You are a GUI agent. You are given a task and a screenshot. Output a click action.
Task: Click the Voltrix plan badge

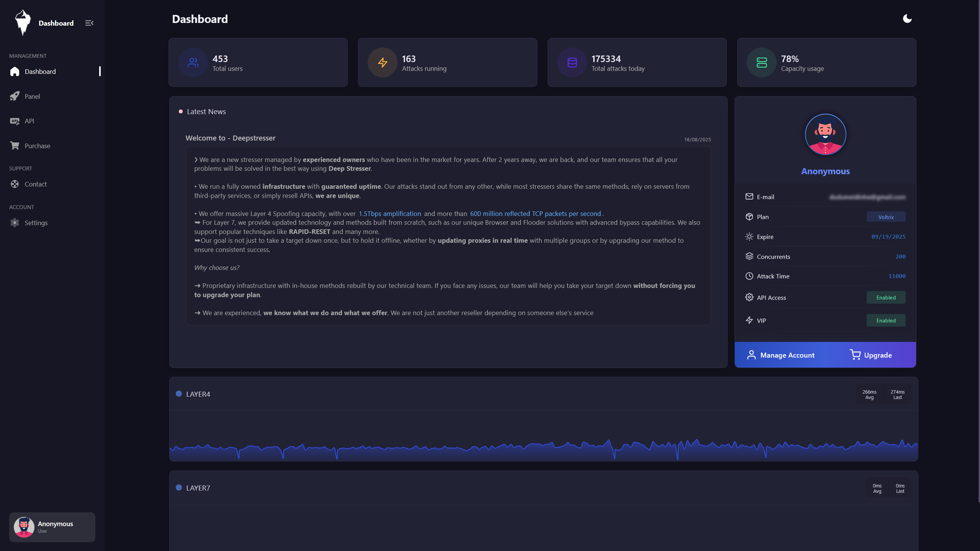(x=886, y=217)
